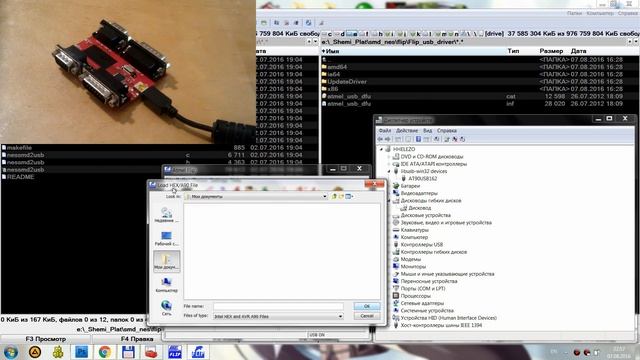The height and width of the screenshot is (360, 640).
Task: Open the view menu icon in file dialog
Action: click(x=349, y=197)
